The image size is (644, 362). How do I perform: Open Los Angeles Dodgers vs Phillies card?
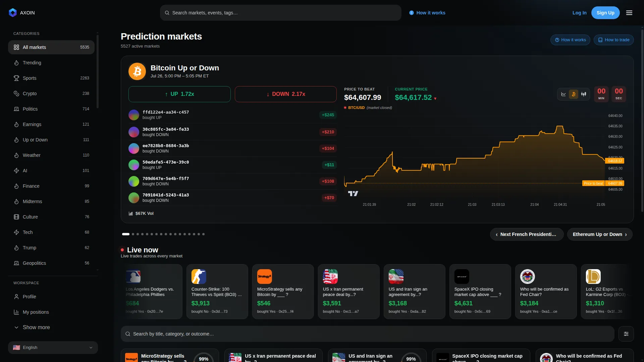tap(152, 292)
